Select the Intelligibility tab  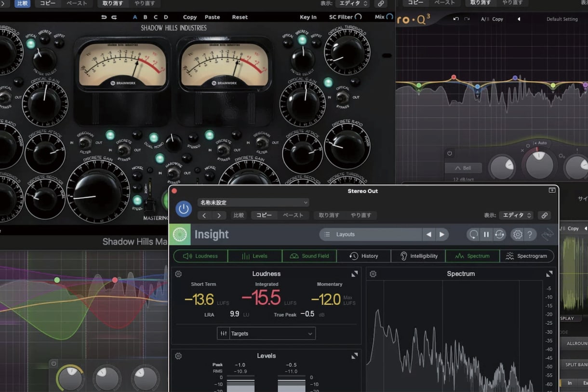(418, 256)
